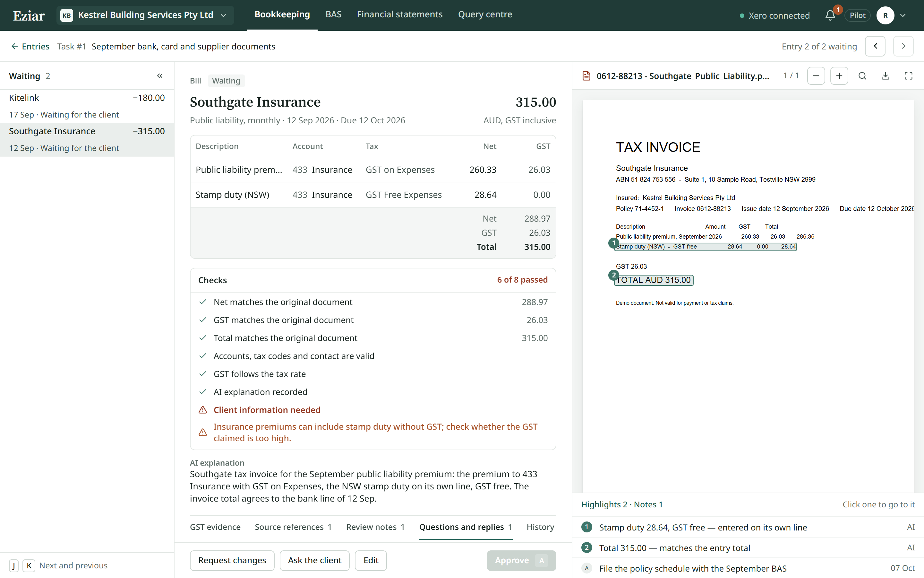Viewport: 924px width, 578px height.
Task: Go to Query centre
Action: 485,14
